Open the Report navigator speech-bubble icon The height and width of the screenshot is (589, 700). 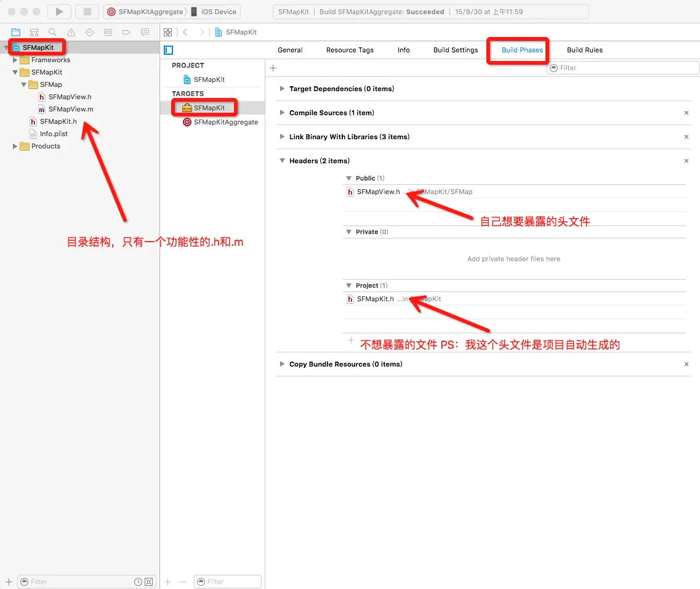(x=145, y=32)
